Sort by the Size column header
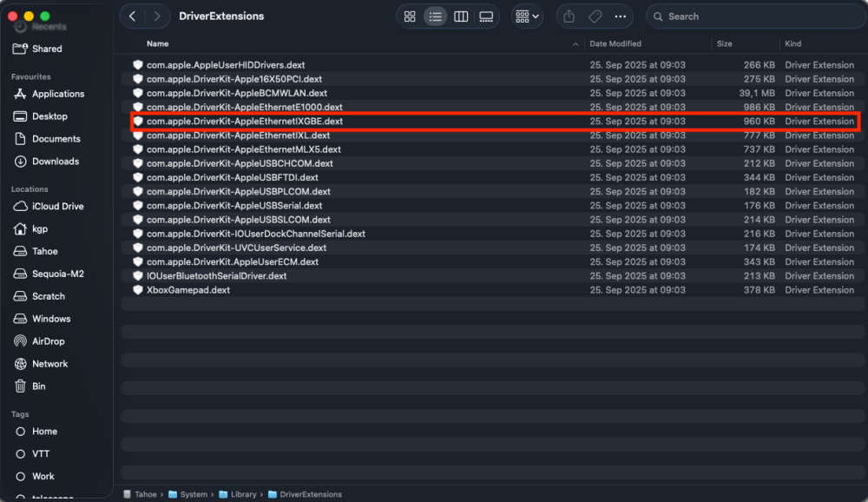 coord(724,43)
